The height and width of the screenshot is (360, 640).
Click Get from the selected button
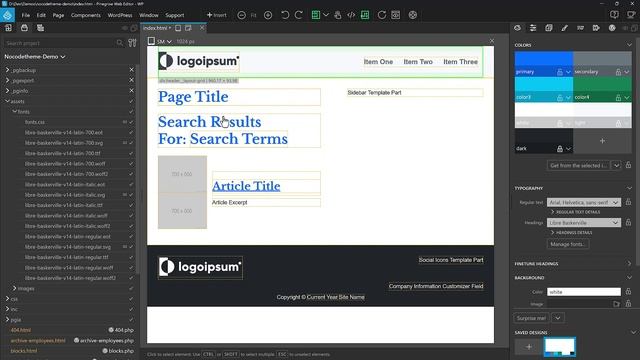pos(578,165)
